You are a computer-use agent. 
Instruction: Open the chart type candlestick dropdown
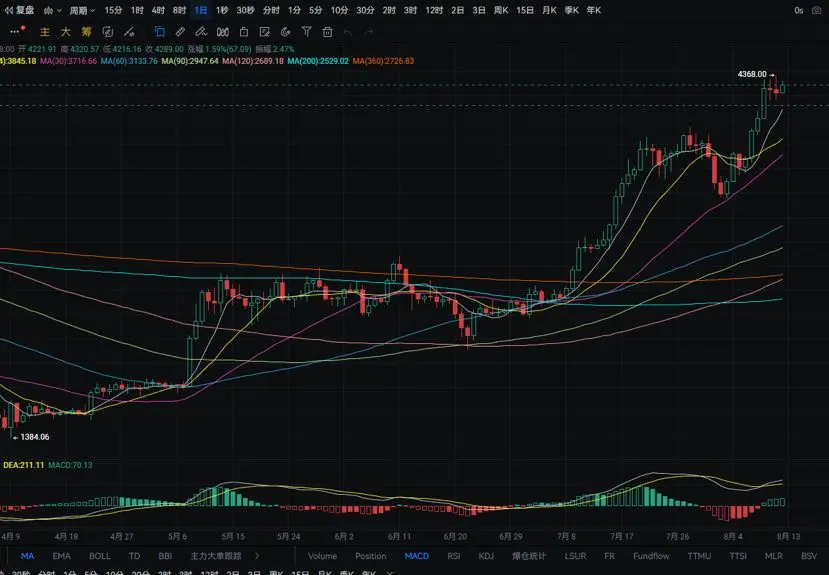(52, 11)
